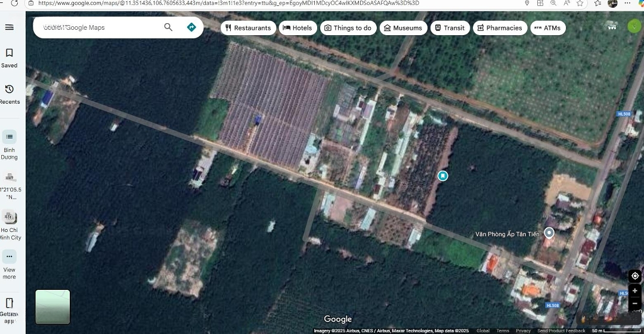Switch map type using Layers thumbnail
Screen dimensions: 644x334
[x=52, y=307]
